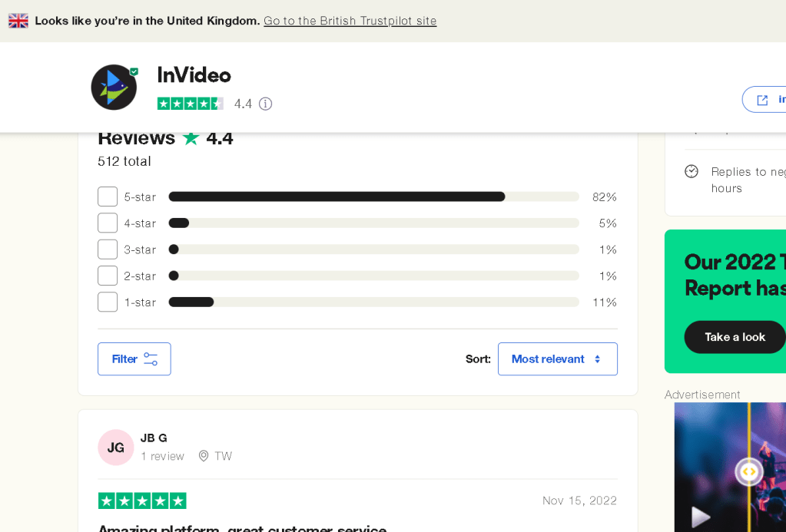
Task: Click the filter sliders icon
Action: click(151, 359)
